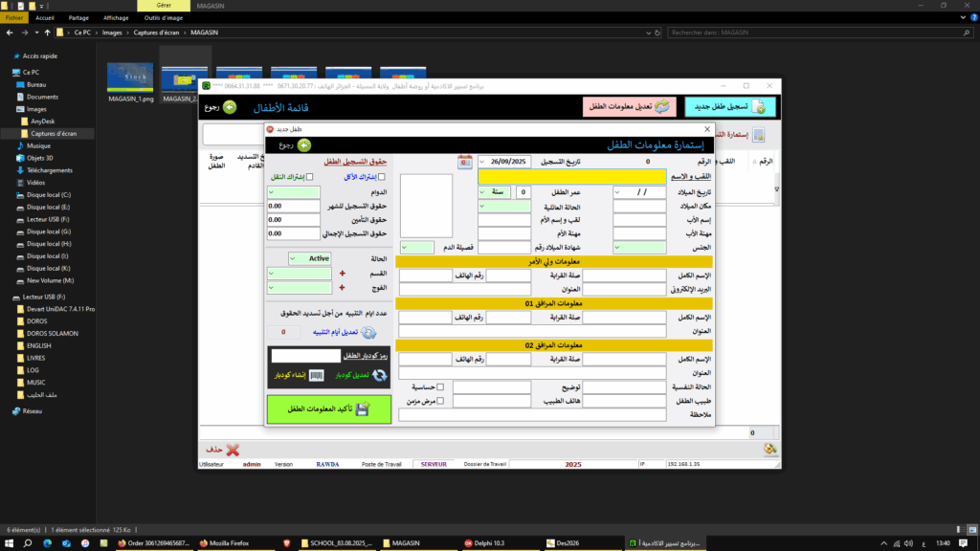The image size is (980, 551).
Task: Open the Affichage tab in File Explorer
Action: click(x=116, y=17)
